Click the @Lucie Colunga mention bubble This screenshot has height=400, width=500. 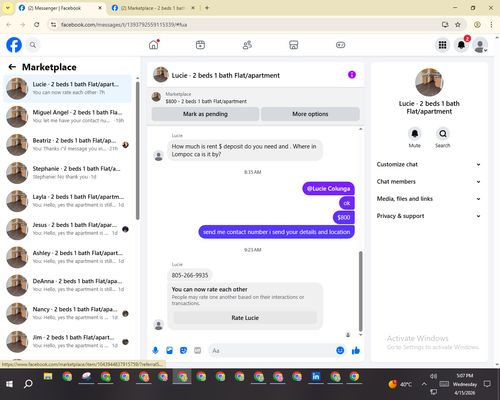pyautogui.click(x=328, y=189)
